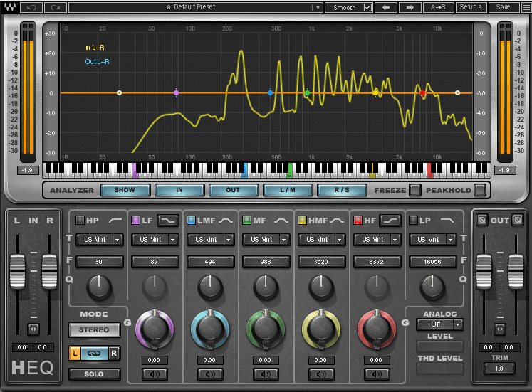The height and width of the screenshot is (392, 532).
Task: Click the input fader link arrows icon
Action: click(33, 329)
